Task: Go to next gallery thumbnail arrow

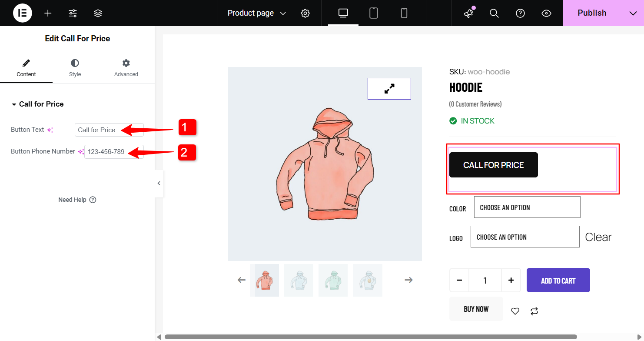Action: pyautogui.click(x=408, y=280)
